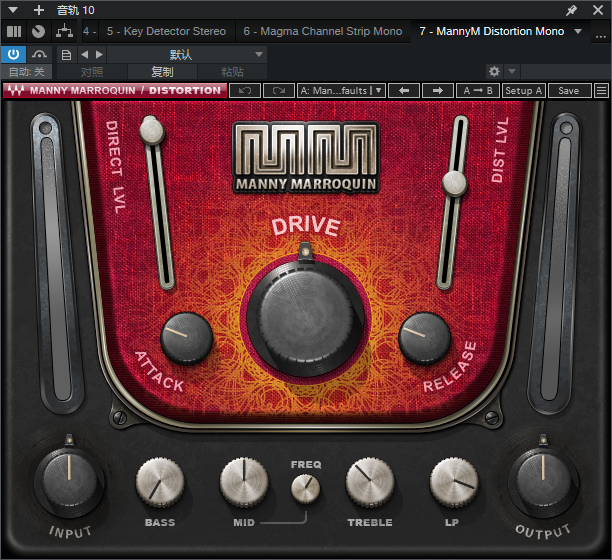612x560 pixels.
Task: Open the Waves hamburger menu icon
Action: (601, 91)
